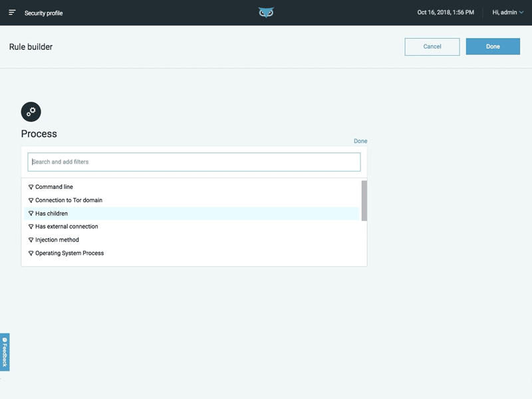Click the owl logo in header
Screen dimensions: 532x399
click(x=266, y=12)
